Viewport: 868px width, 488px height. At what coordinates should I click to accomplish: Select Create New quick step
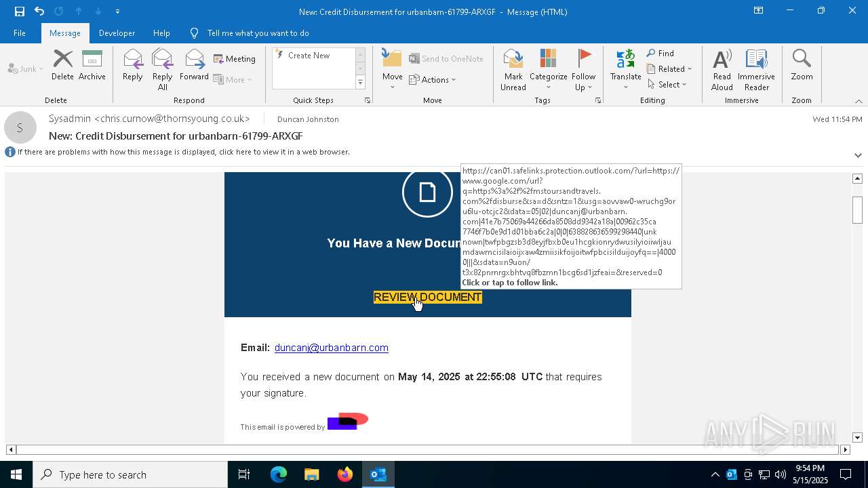[309, 56]
